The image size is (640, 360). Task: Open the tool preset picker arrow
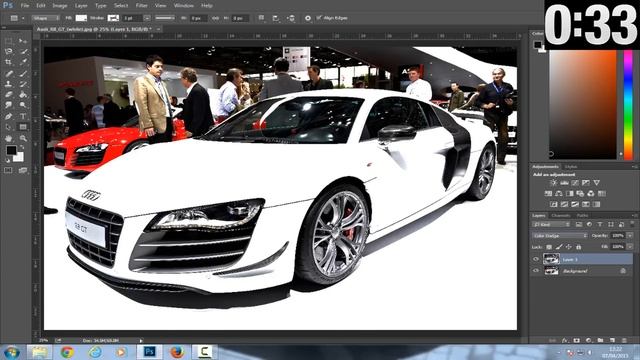point(23,18)
